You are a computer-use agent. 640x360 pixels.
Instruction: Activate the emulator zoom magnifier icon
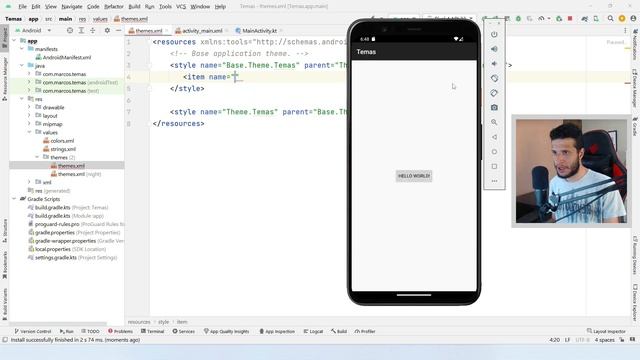(494, 122)
